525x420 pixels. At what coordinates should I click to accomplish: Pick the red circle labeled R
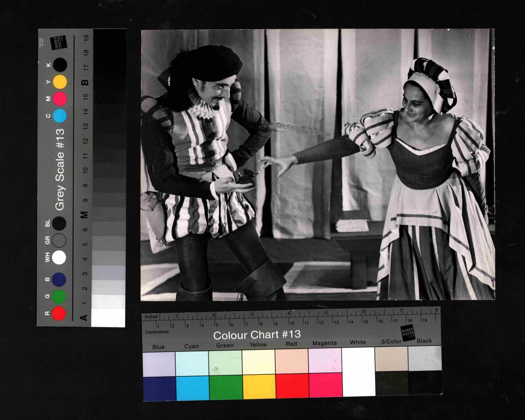59,313
